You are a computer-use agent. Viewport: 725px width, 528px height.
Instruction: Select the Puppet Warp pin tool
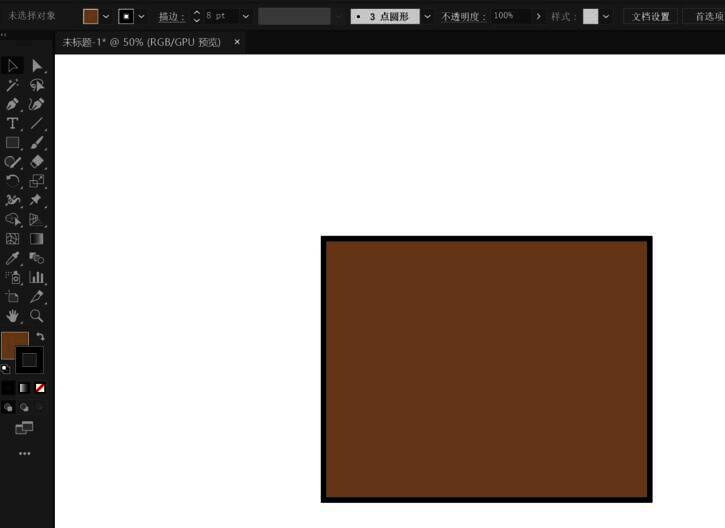pyautogui.click(x=37, y=200)
